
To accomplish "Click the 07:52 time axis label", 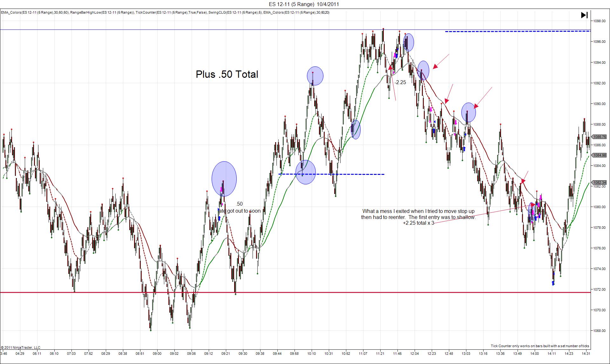I will [88, 354].
